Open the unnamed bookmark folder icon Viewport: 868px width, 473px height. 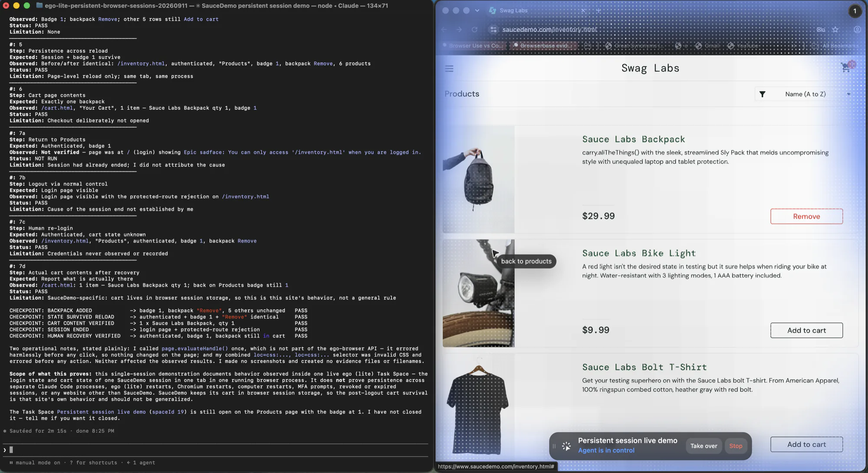click(588, 46)
